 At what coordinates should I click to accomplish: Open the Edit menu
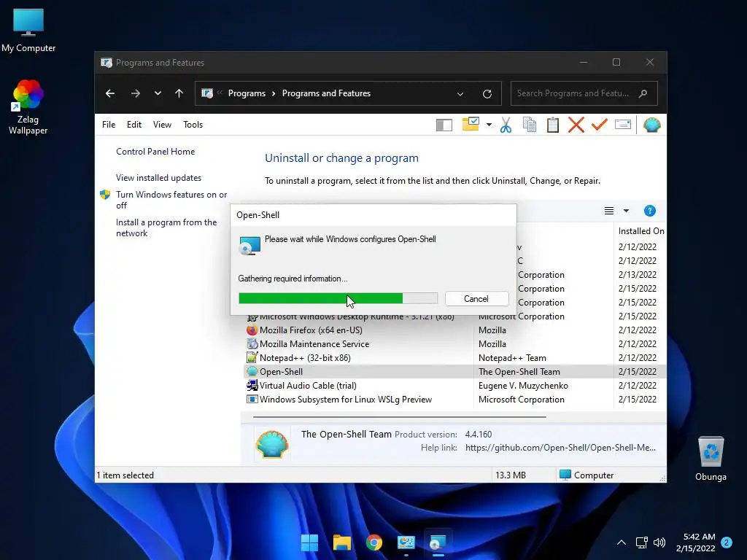(x=134, y=124)
